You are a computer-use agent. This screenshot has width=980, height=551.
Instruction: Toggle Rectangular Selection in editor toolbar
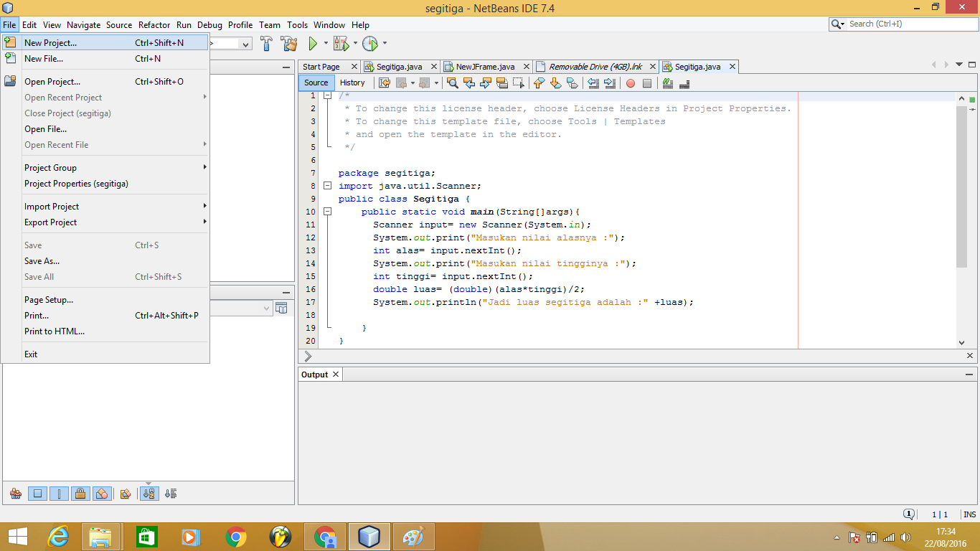(x=519, y=83)
